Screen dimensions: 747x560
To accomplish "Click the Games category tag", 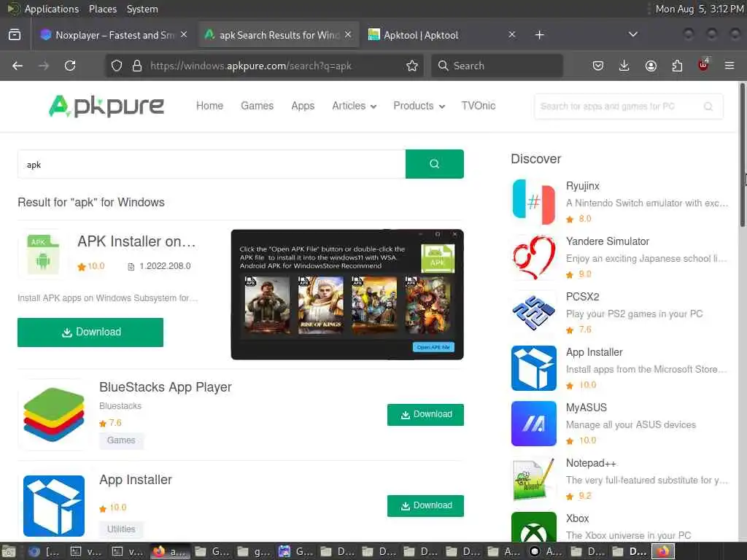I will click(121, 440).
